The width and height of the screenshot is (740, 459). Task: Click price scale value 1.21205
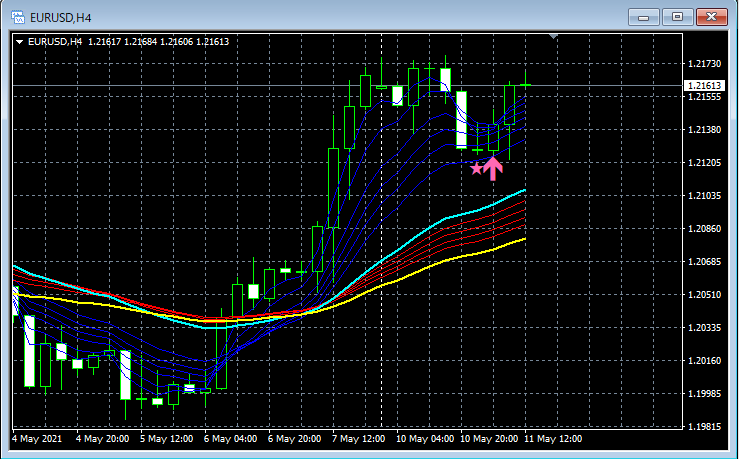tap(705, 163)
